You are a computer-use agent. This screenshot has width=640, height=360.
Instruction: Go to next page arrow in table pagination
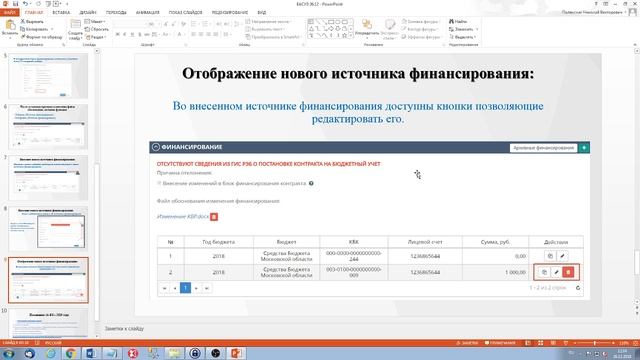tap(196, 288)
